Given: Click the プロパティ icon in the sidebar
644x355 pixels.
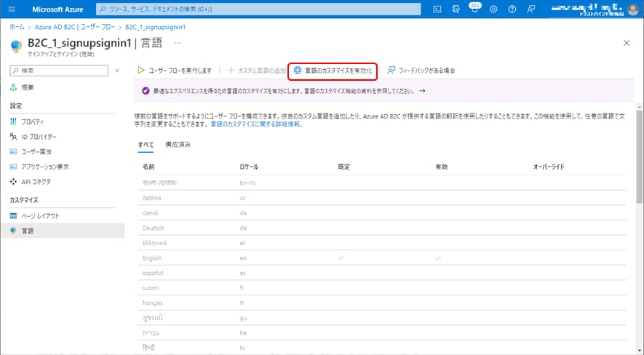Looking at the screenshot, I should pos(14,121).
